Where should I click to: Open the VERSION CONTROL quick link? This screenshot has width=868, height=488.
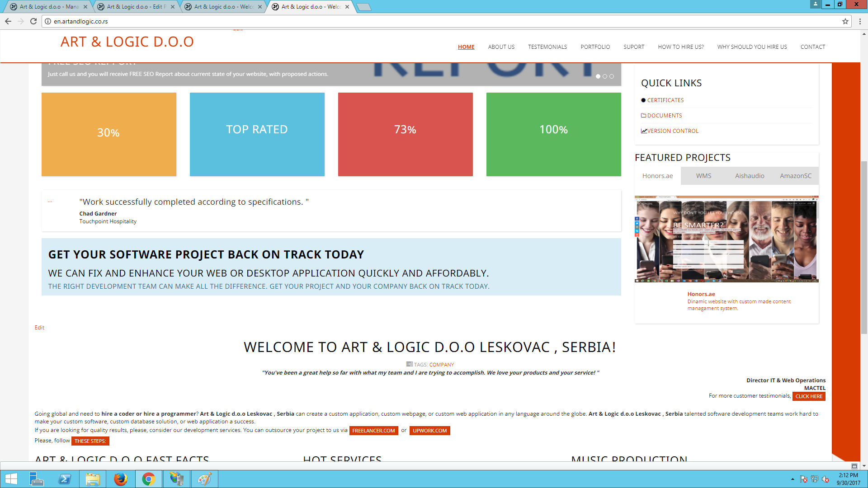pos(673,131)
